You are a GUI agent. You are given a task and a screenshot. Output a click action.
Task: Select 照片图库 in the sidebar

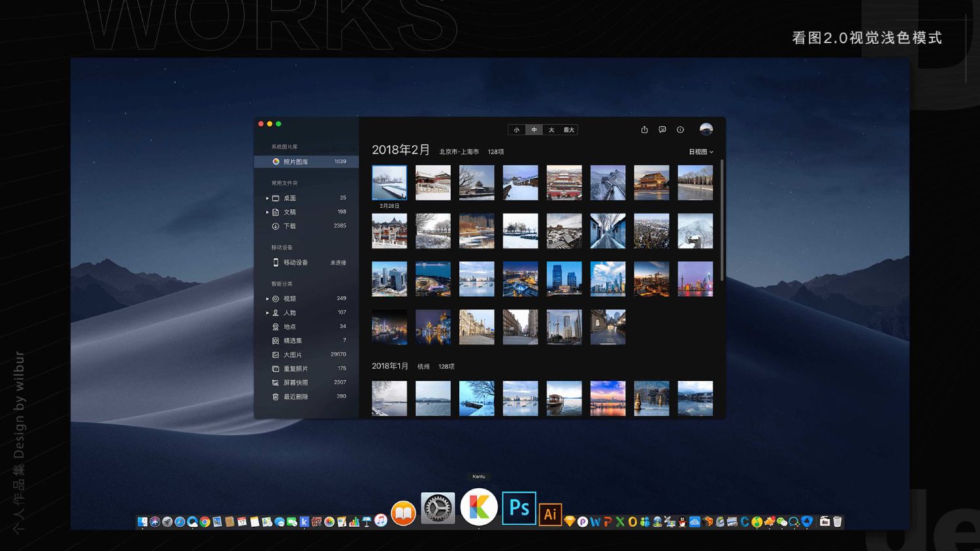[295, 161]
